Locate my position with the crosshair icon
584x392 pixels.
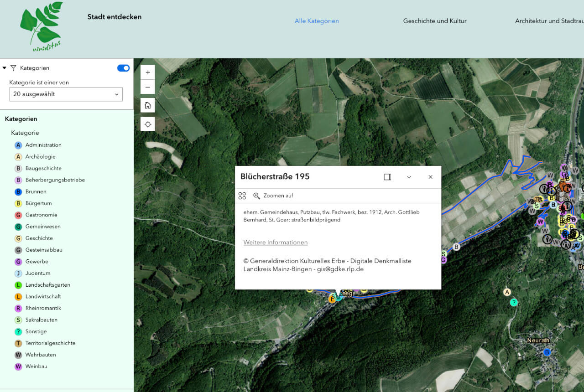click(x=147, y=124)
